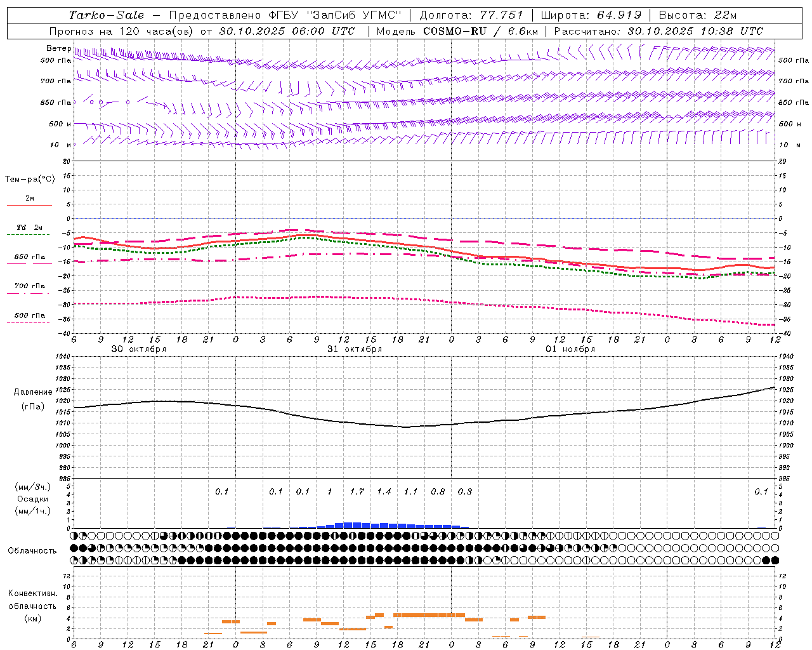
Task: Click the '2м' temperature legend entry
Action: [x=30, y=199]
